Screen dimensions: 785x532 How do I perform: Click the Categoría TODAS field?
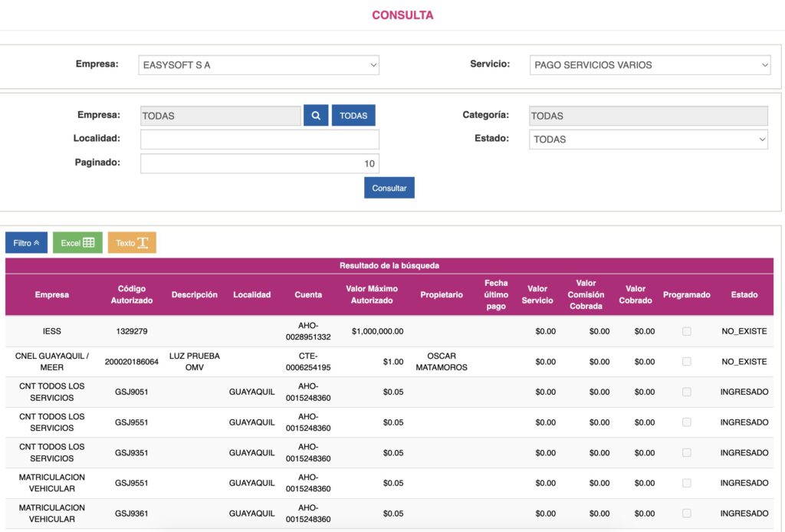[649, 116]
